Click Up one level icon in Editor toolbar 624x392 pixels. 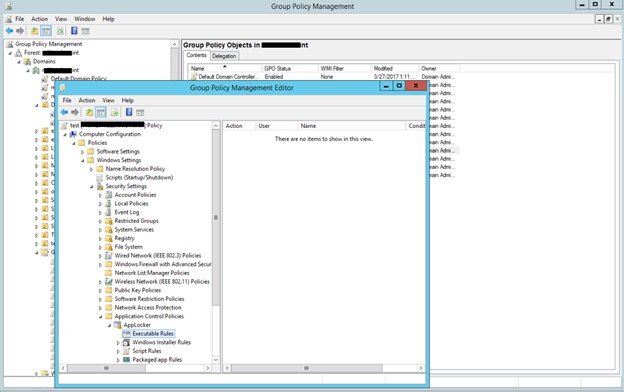click(89, 112)
